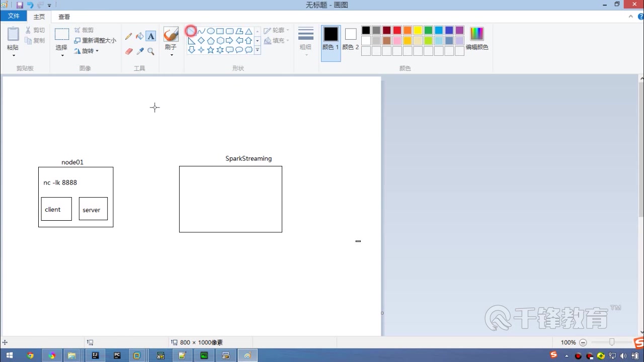Open the 文件 file menu

tap(14, 16)
